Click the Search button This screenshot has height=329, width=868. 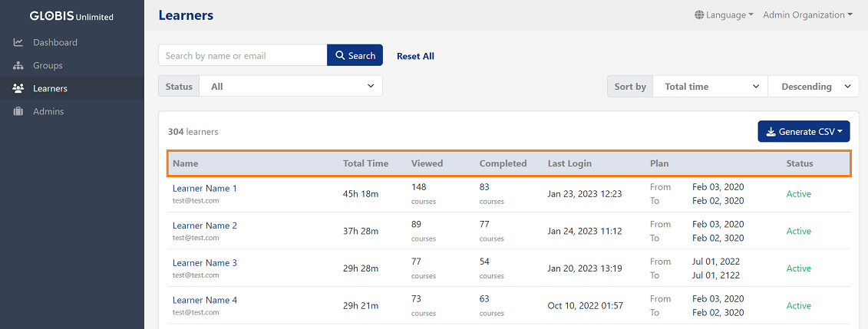tap(355, 55)
